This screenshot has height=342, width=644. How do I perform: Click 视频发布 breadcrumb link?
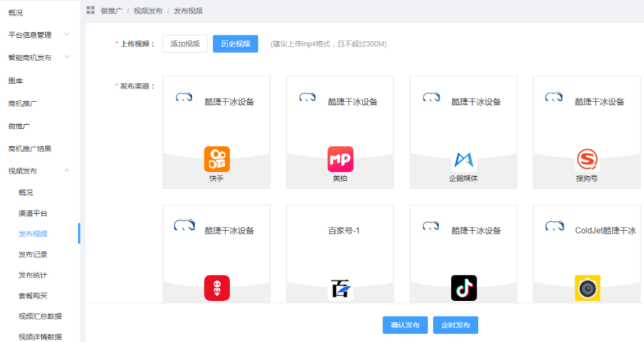tap(148, 11)
